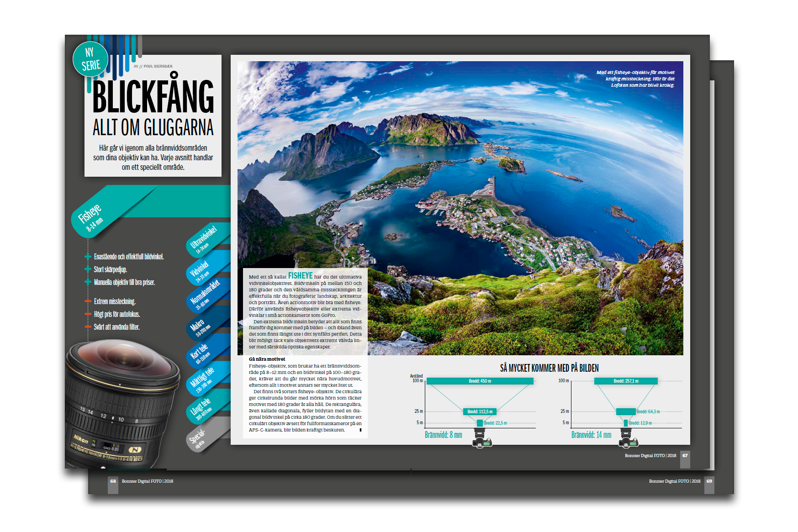Click the orange minus beside 'Svårt att använda filter'
Viewport: 798px width, 532px height.
pos(88,327)
